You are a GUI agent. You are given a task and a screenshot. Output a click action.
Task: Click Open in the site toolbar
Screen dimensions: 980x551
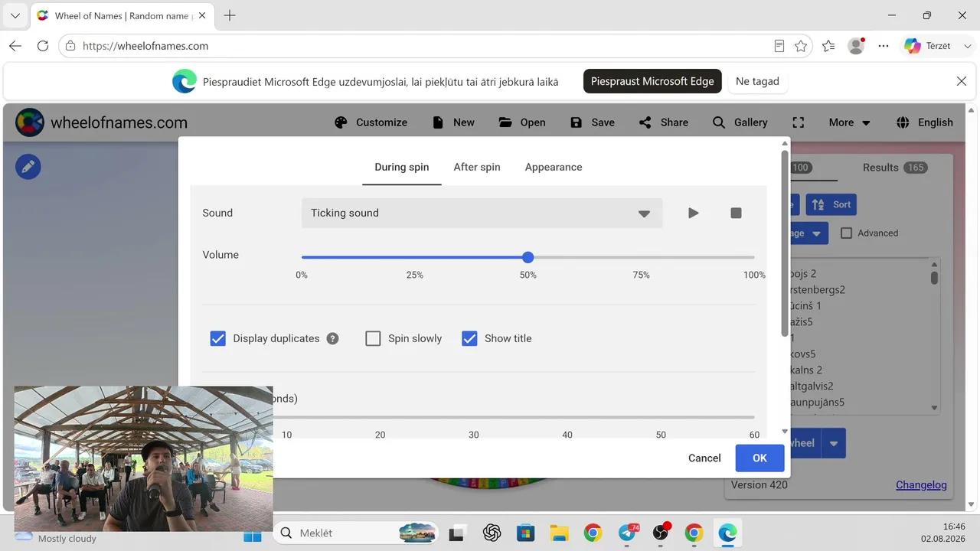click(x=522, y=122)
